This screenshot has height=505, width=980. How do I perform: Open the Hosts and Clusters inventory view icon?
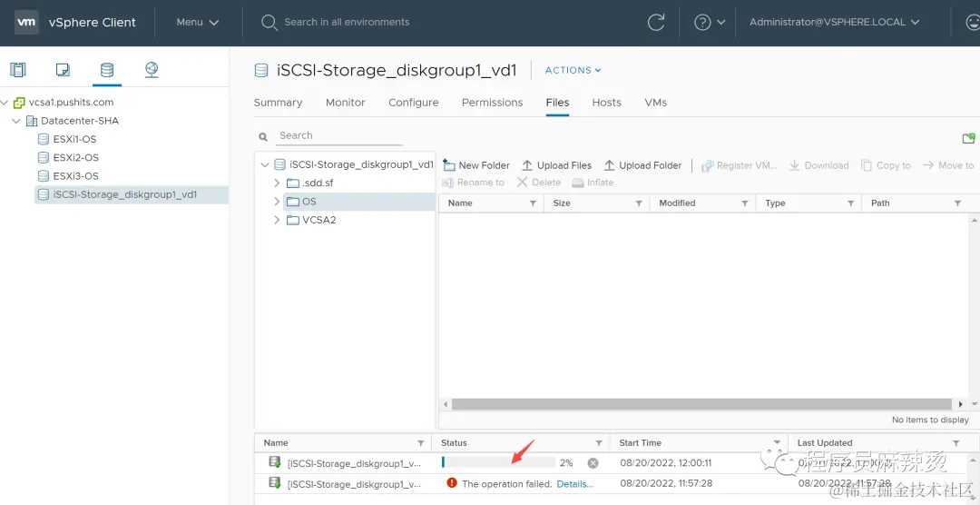18,69
